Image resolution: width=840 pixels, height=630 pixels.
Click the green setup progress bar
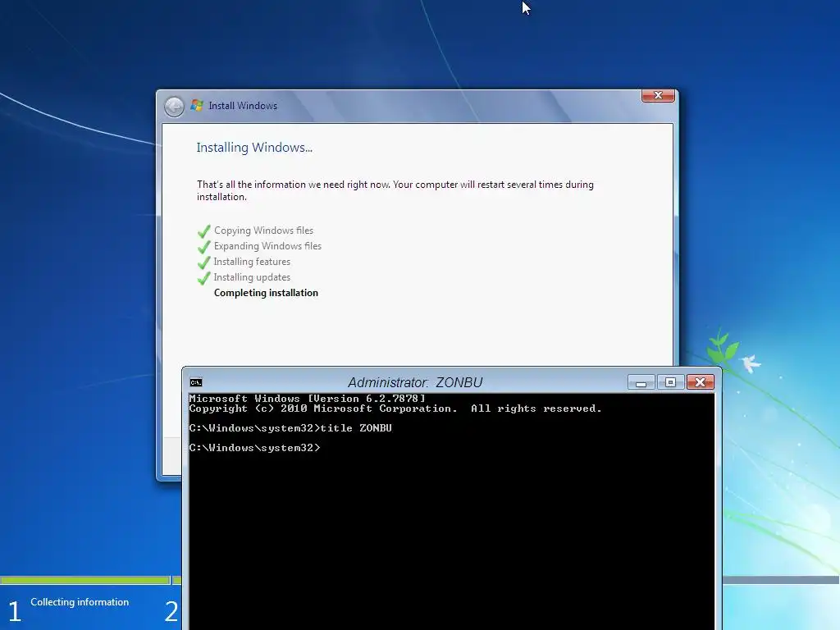(84, 580)
